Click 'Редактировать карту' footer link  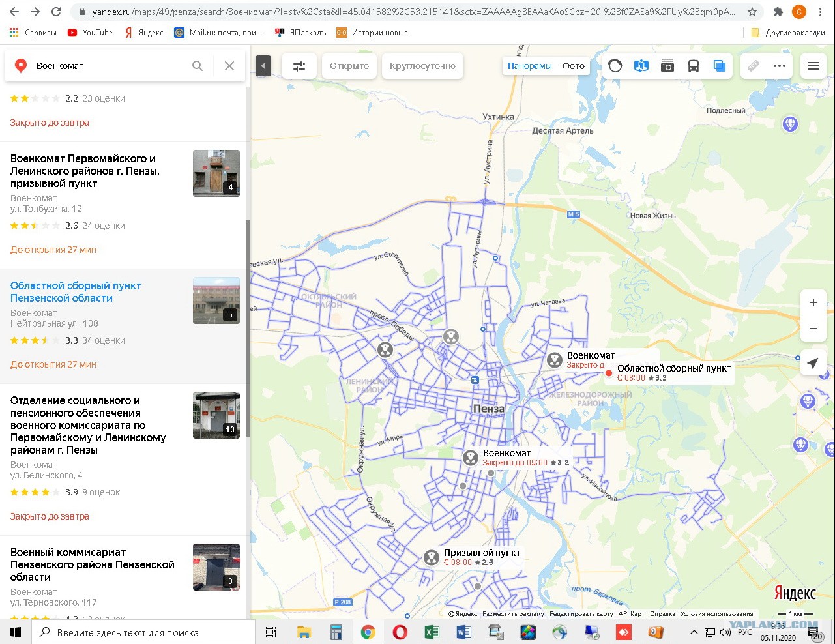click(581, 614)
